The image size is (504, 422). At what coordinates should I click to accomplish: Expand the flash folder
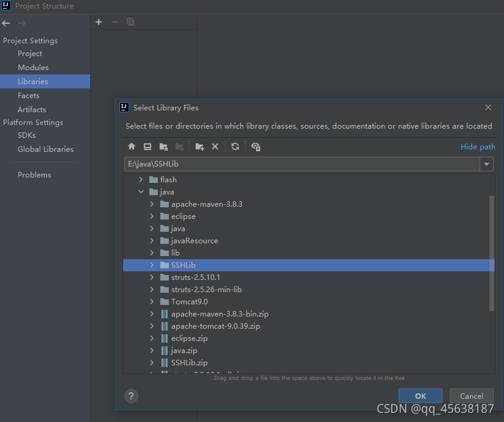tap(141, 179)
